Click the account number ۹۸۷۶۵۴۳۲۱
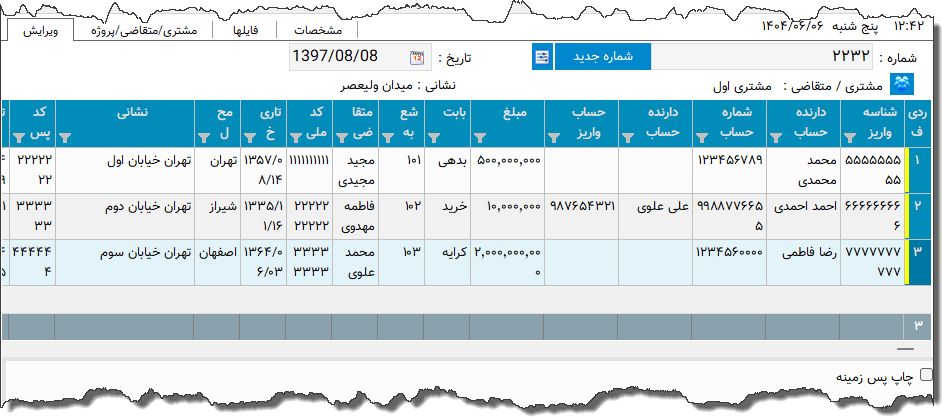The height and width of the screenshot is (417, 942). click(x=582, y=216)
